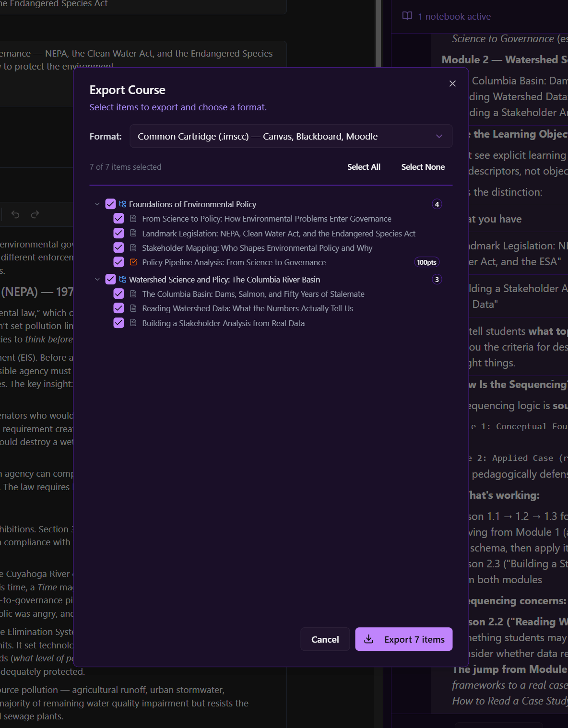
Task: Click document icon for From Science to Policy
Action: tap(133, 219)
